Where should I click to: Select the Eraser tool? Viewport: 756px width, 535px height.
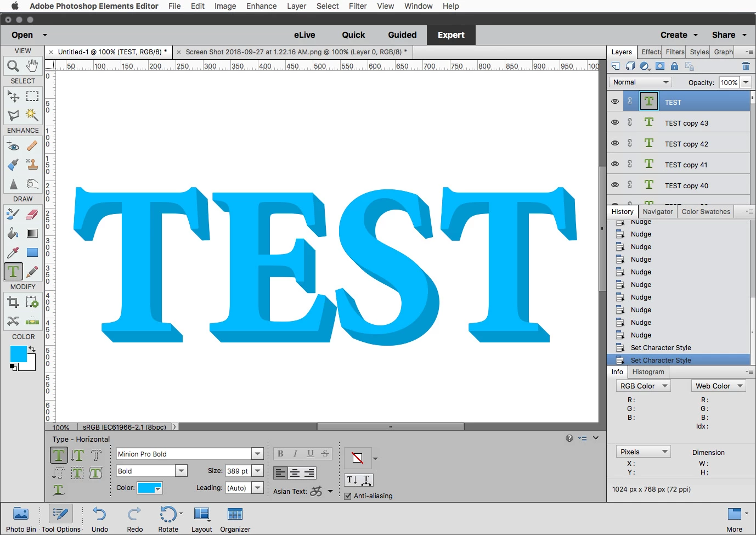click(x=32, y=214)
